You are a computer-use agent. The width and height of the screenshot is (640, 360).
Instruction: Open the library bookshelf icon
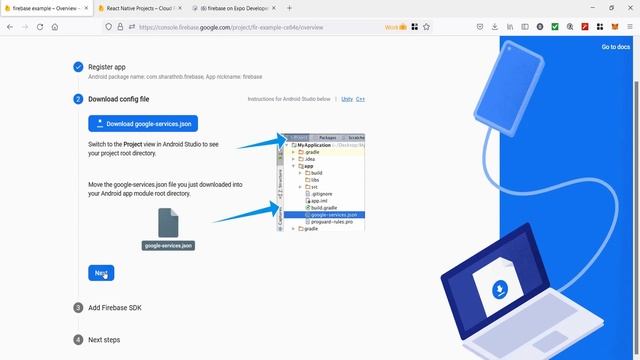click(510, 27)
